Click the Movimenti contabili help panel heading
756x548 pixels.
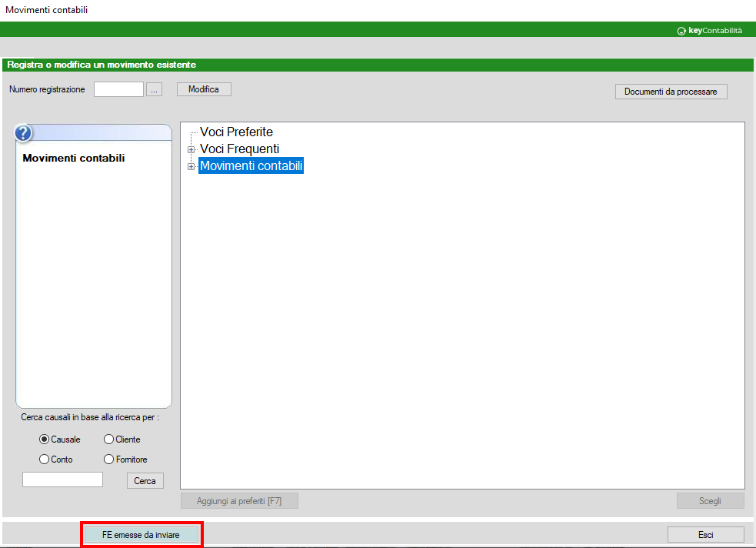74,158
